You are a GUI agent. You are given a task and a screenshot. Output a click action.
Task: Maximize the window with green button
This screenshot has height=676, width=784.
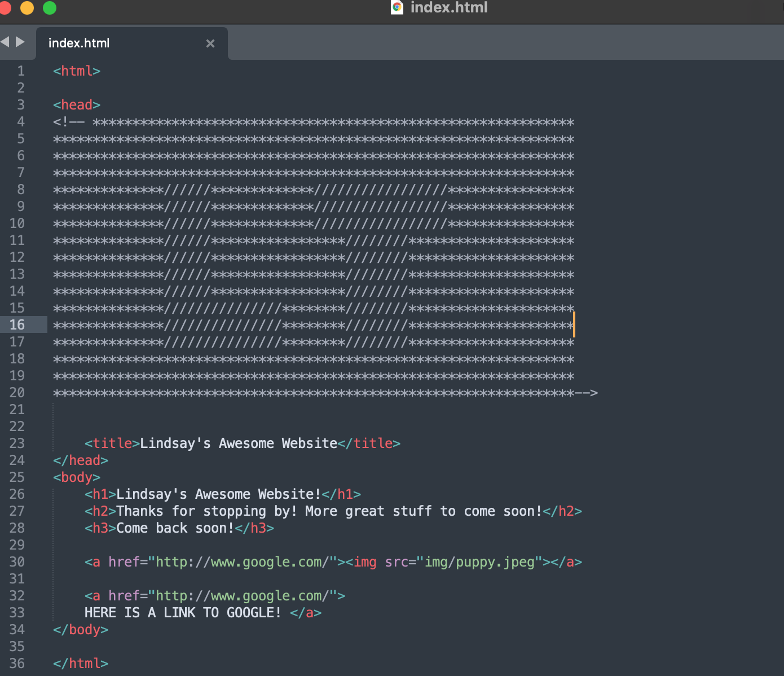(50, 7)
